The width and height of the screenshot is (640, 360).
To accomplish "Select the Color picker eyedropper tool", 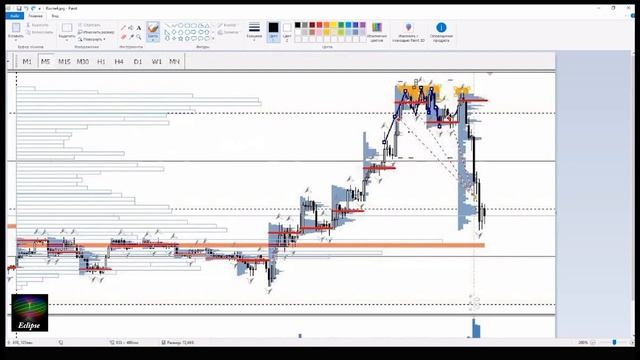I will tap(131, 37).
